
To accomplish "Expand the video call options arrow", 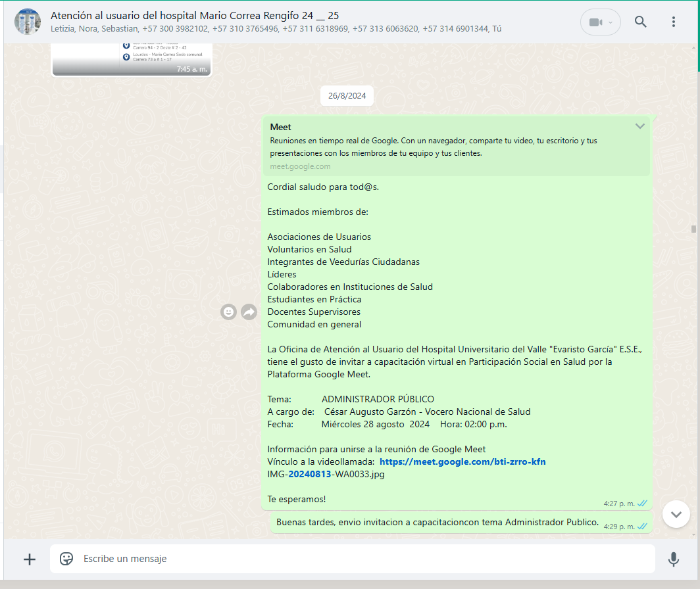I will click(611, 22).
